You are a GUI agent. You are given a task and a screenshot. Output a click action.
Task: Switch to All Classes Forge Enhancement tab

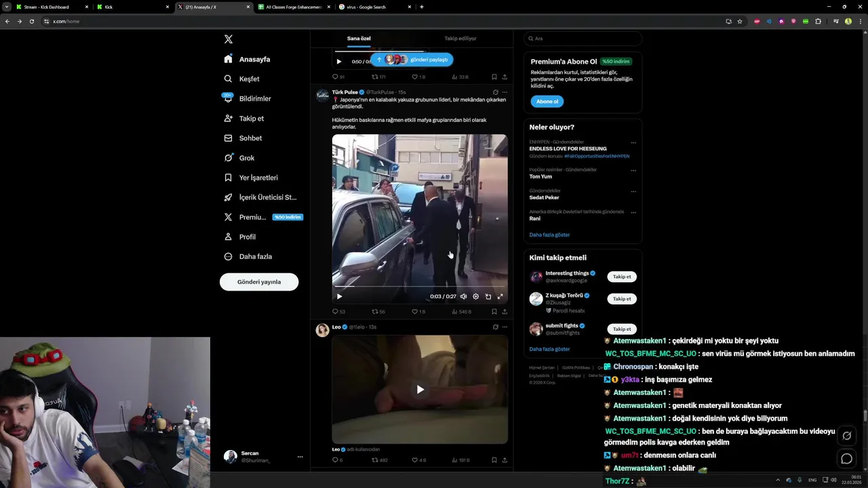tap(294, 7)
